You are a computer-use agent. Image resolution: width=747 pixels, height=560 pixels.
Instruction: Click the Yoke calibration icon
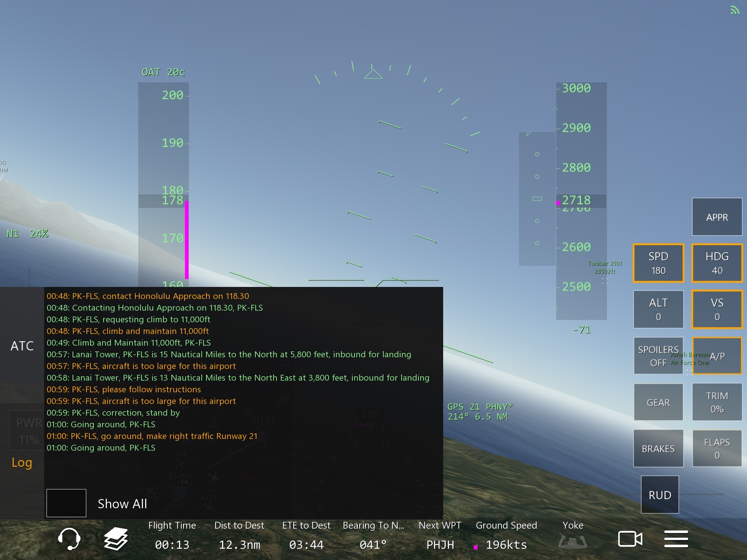(x=573, y=541)
